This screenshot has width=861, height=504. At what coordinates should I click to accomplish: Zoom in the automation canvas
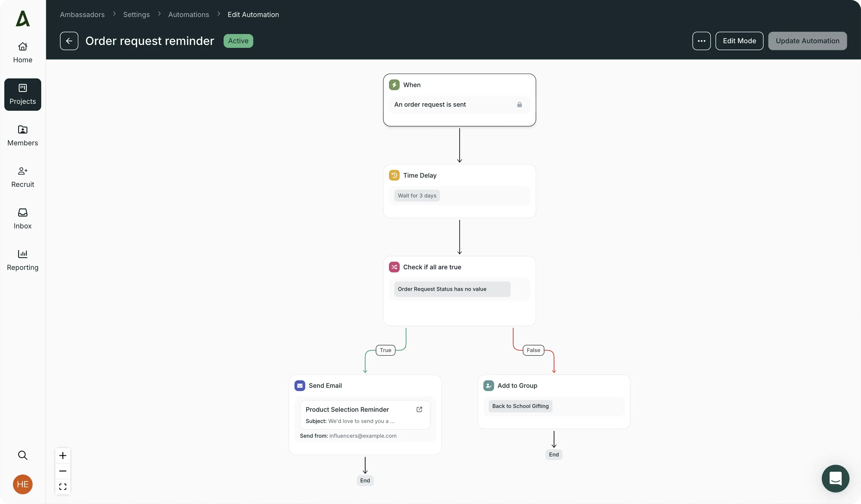[x=62, y=456]
